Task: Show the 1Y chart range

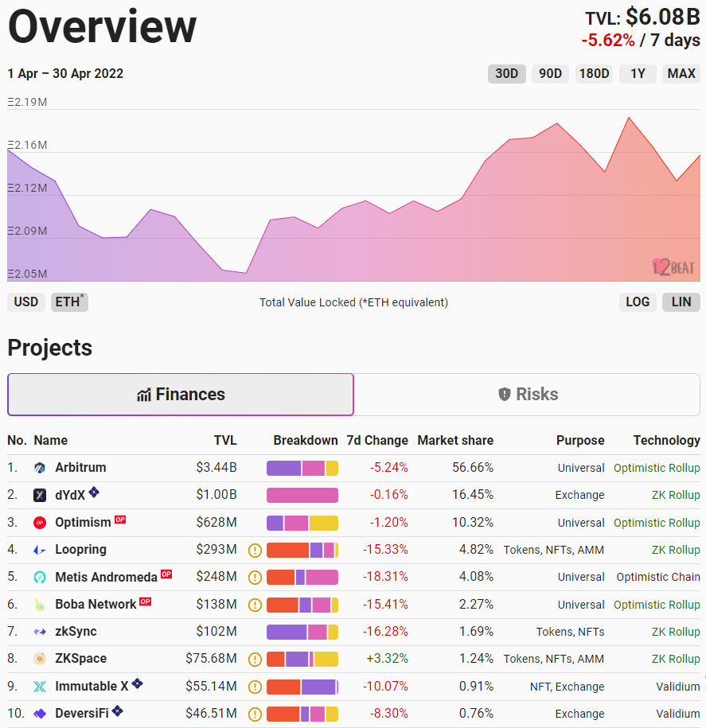Action: (x=638, y=74)
